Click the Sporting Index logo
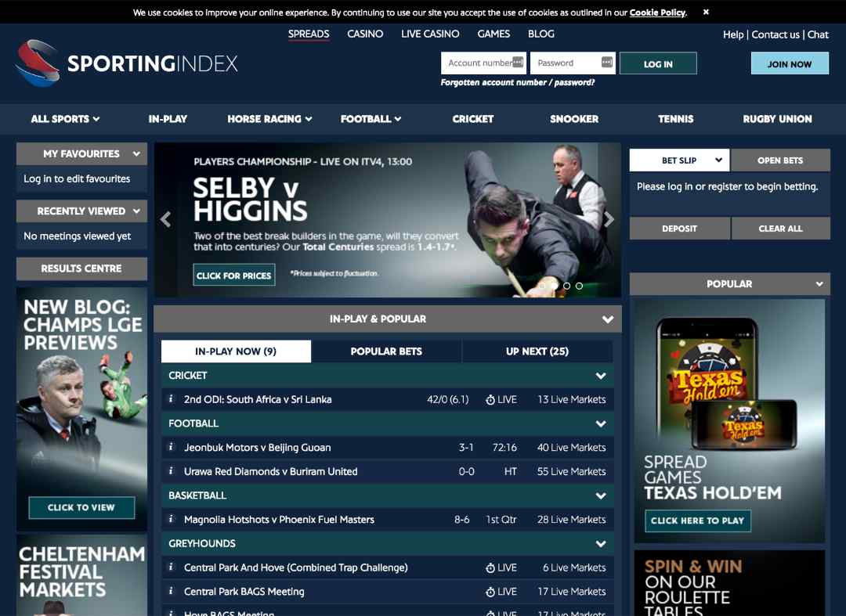 (x=127, y=63)
